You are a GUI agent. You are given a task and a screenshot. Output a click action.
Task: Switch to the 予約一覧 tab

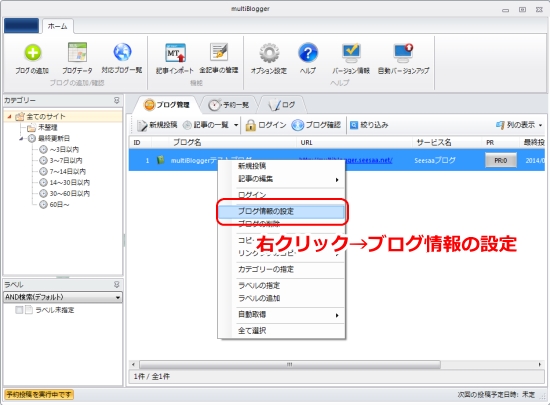(229, 105)
